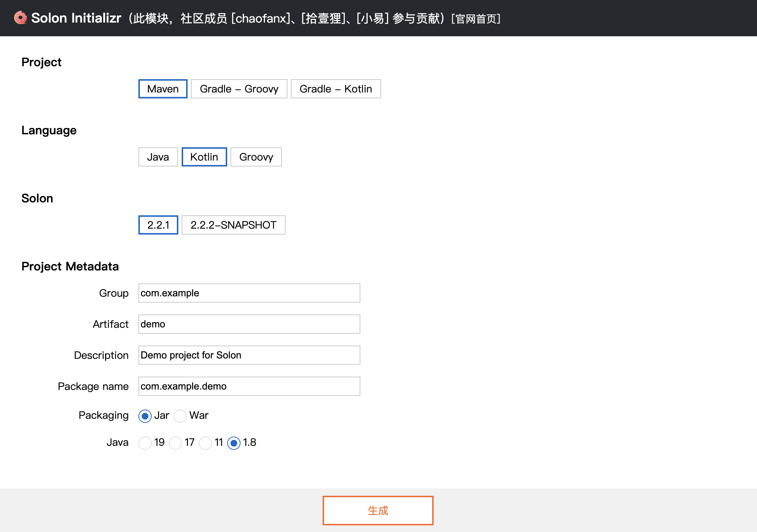757x532 pixels.
Task: Pick Solon version 2.2.1
Action: pos(158,225)
